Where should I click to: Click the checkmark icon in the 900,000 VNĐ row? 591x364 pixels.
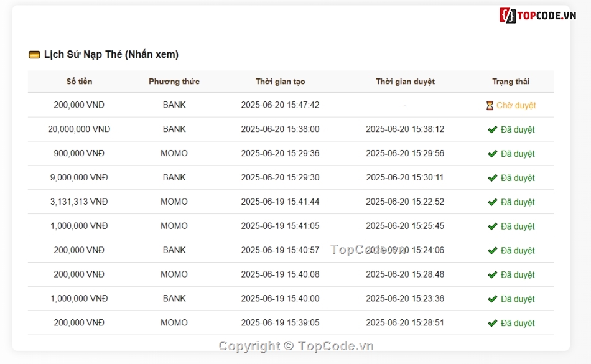pyautogui.click(x=492, y=154)
